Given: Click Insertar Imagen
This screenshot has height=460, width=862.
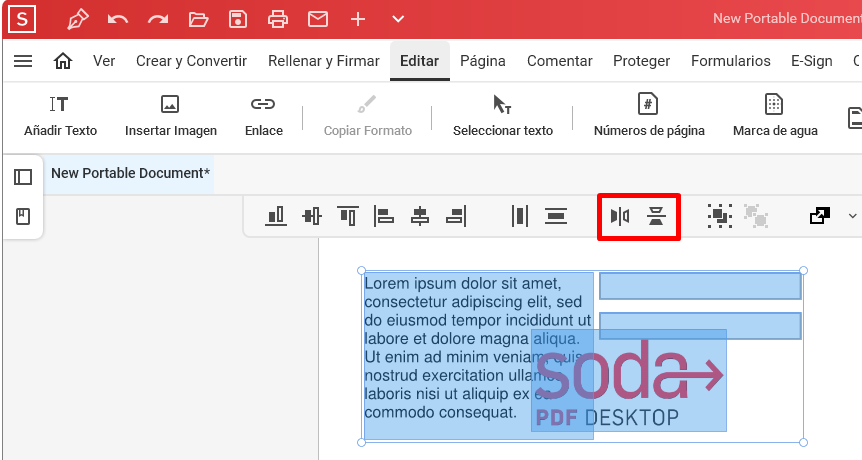Looking at the screenshot, I should (x=170, y=116).
